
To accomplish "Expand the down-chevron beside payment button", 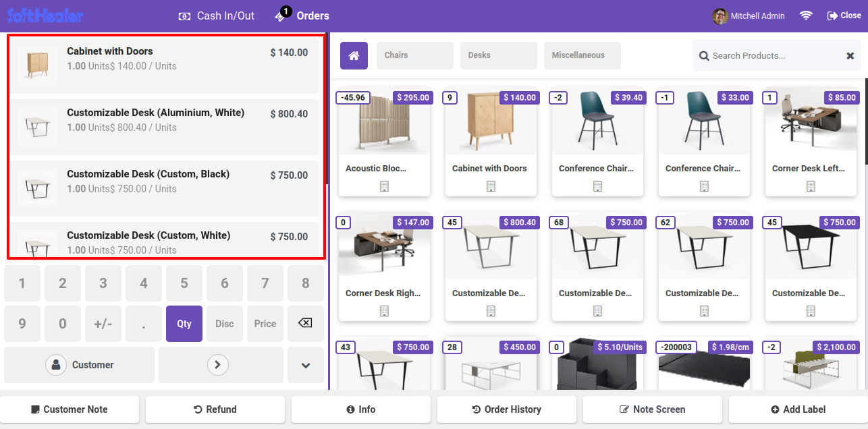I will [x=306, y=365].
